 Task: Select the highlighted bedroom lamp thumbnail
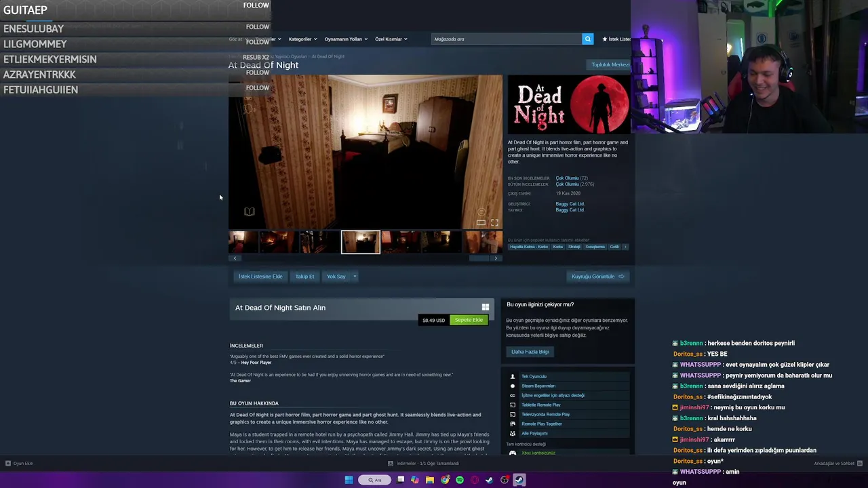(x=360, y=242)
